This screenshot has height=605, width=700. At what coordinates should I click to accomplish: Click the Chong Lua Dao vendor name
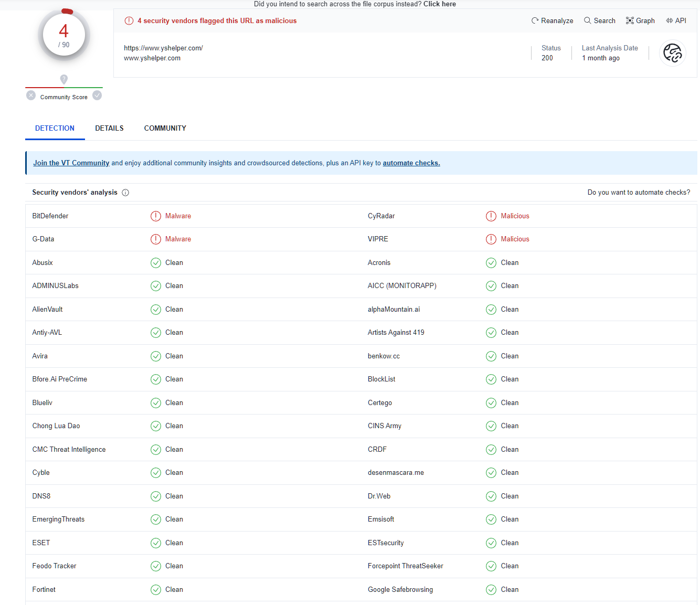click(56, 426)
